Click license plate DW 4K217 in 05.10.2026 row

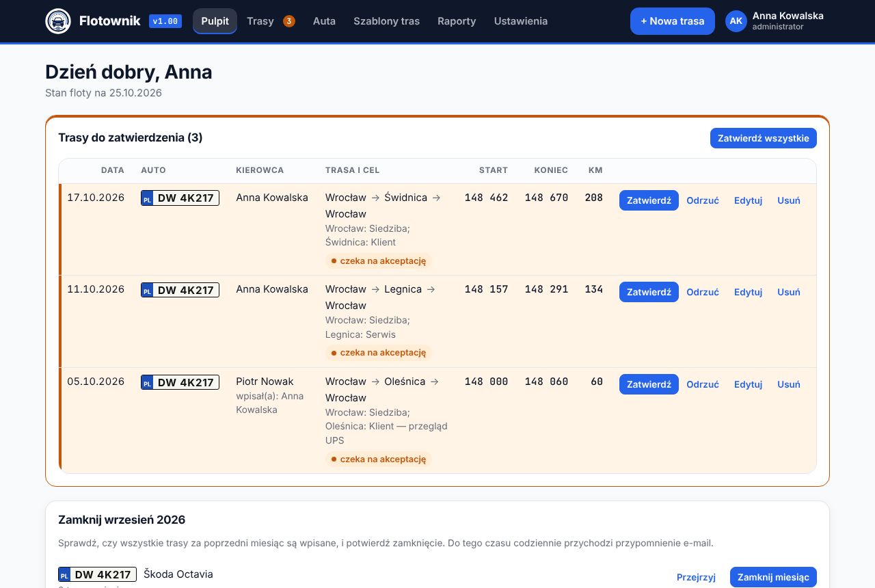pyautogui.click(x=180, y=382)
